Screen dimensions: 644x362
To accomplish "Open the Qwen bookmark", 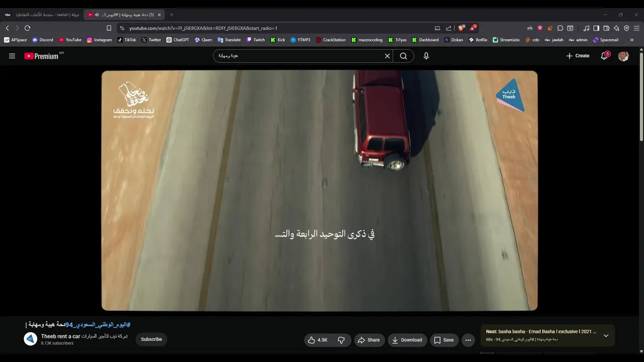I will (x=203, y=40).
